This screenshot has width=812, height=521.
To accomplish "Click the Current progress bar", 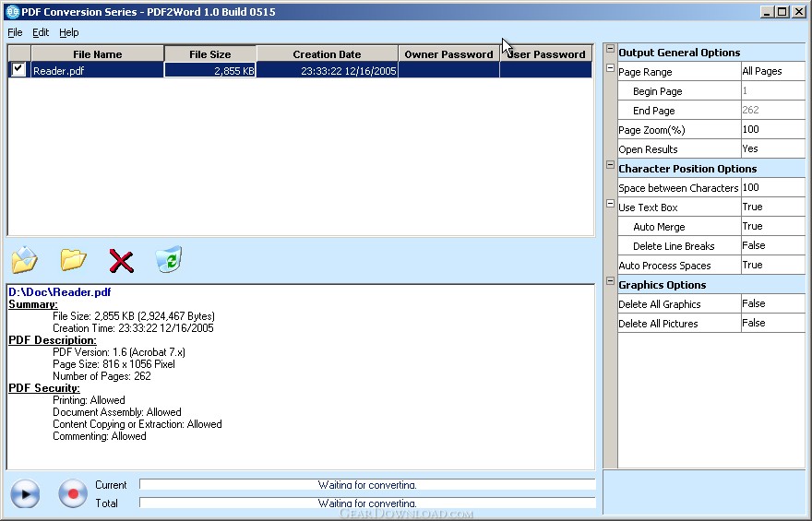I will pos(367,485).
